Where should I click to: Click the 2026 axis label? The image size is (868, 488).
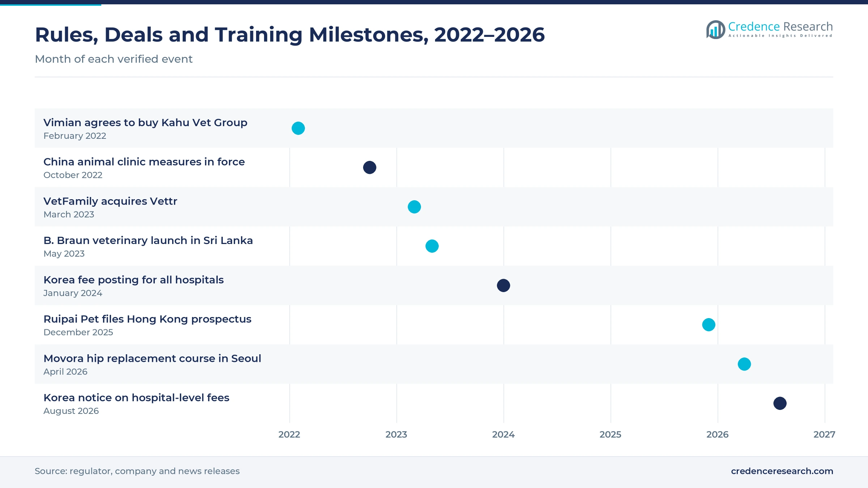coord(718,435)
